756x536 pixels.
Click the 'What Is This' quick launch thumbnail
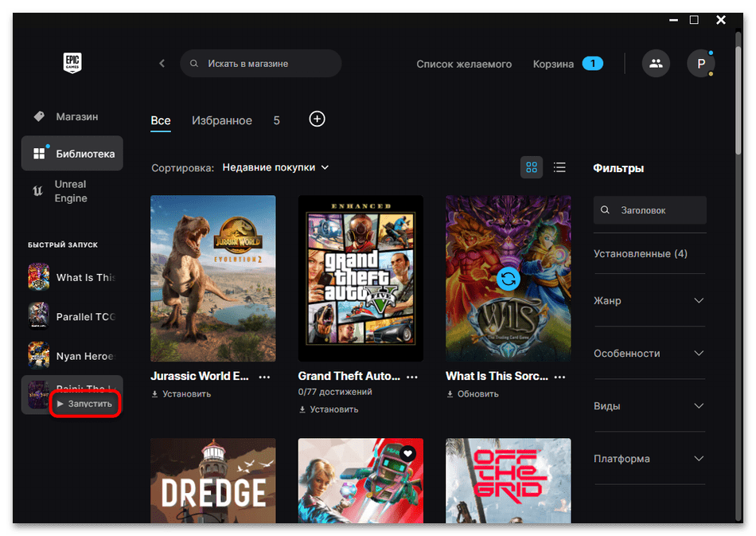38,277
